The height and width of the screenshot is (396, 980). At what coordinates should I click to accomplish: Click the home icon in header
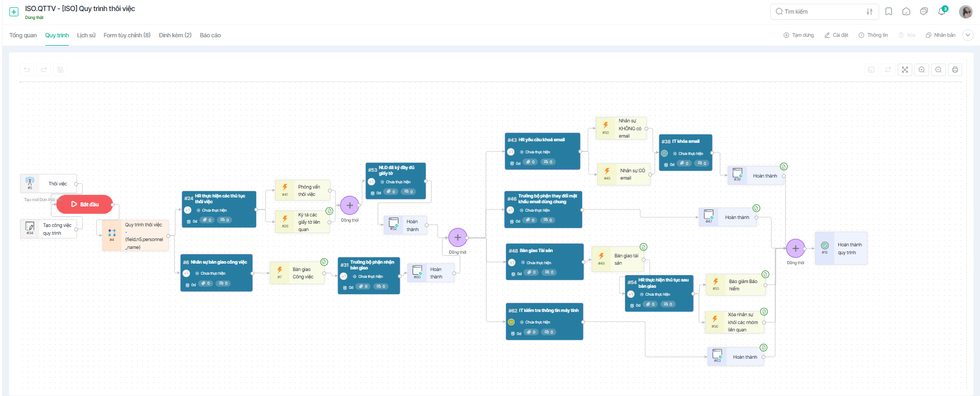tap(907, 12)
